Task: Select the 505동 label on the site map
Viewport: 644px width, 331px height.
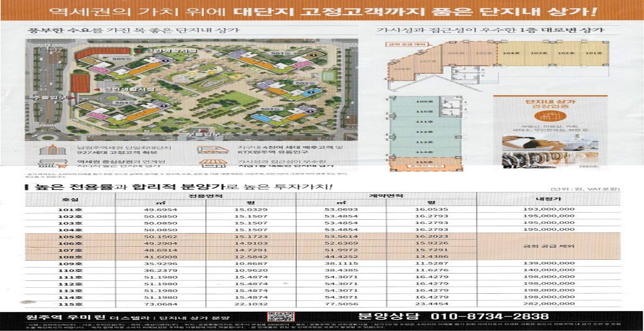Action: [x=119, y=59]
